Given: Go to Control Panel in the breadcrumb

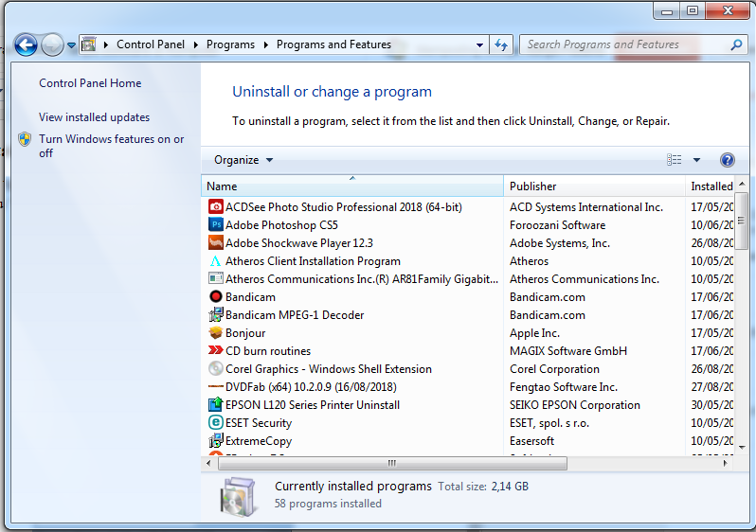Looking at the screenshot, I should (x=151, y=44).
